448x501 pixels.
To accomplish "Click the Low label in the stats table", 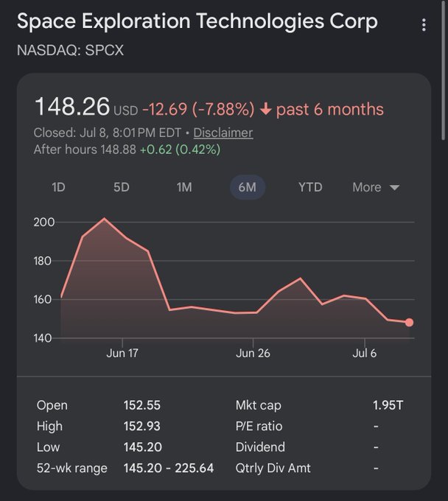I will (x=48, y=447).
